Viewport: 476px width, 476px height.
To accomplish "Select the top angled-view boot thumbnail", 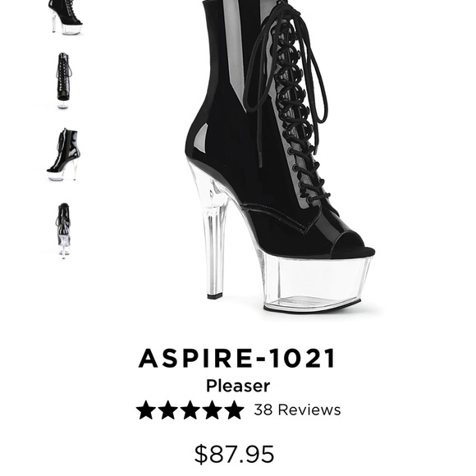I will (66, 16).
